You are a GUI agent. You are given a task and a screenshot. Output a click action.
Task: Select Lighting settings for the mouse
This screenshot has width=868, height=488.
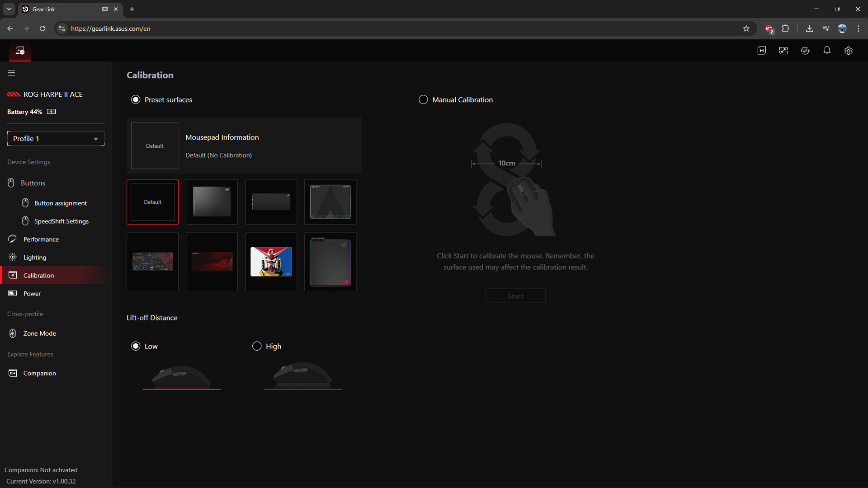35,257
